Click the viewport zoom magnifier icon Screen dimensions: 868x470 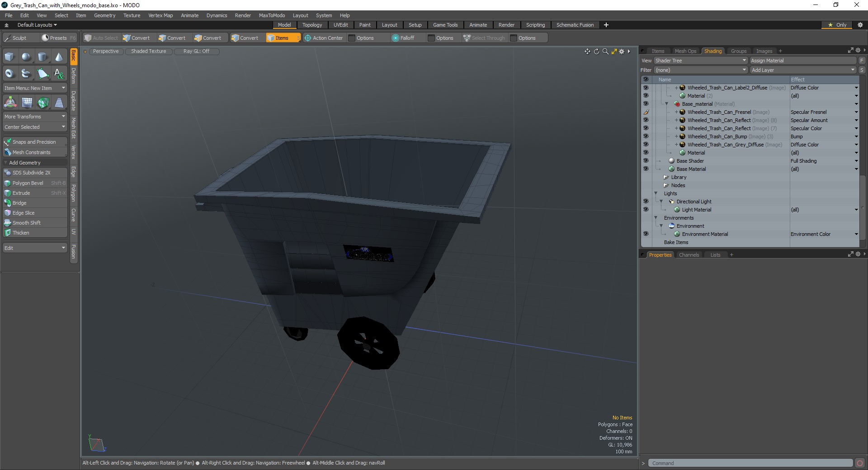tap(605, 52)
